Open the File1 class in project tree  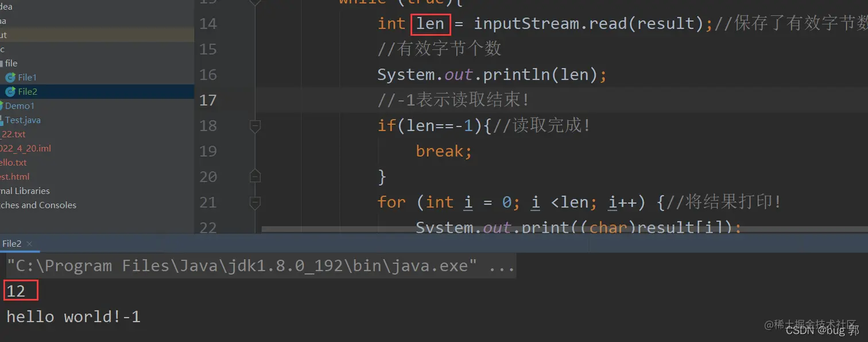coord(27,77)
